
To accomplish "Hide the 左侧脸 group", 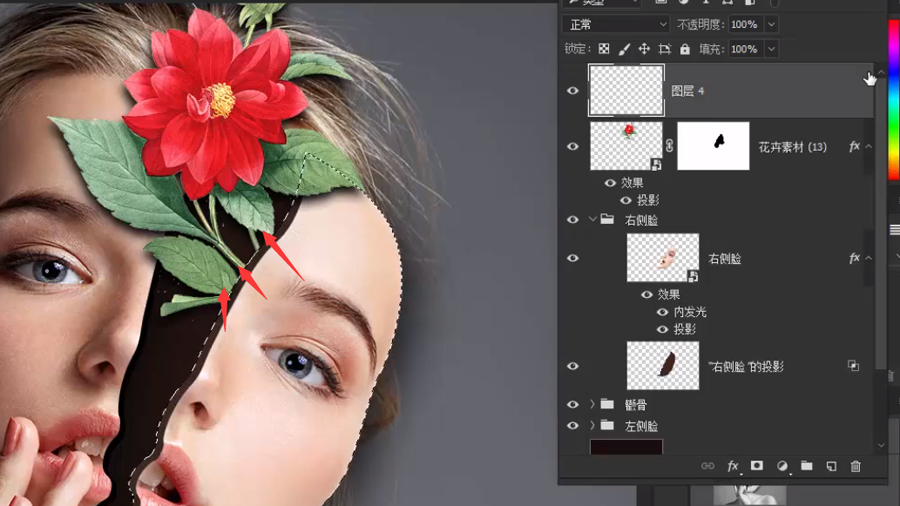I will (573, 426).
